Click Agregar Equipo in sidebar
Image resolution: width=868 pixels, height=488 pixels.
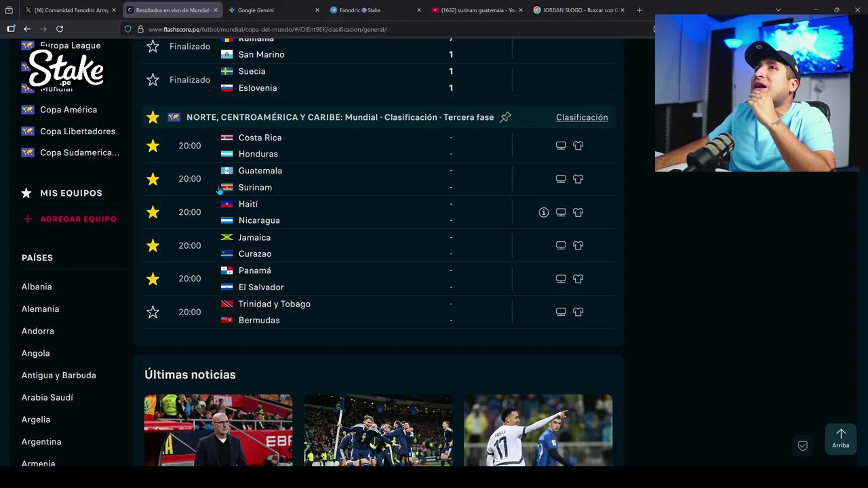pyautogui.click(x=78, y=219)
